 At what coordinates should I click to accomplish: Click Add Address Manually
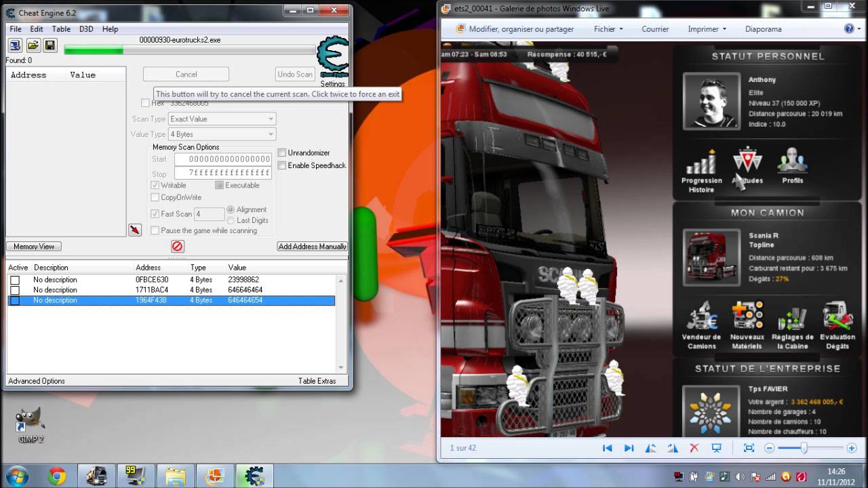(x=313, y=247)
